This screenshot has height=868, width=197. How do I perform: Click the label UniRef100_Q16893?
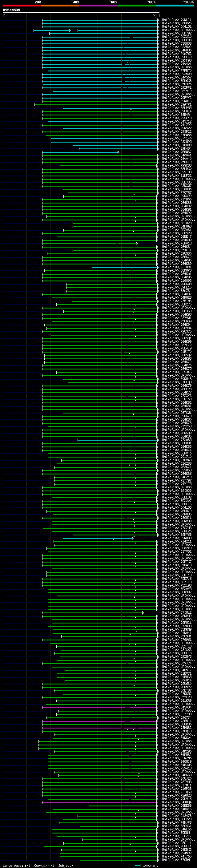pos(176,281)
